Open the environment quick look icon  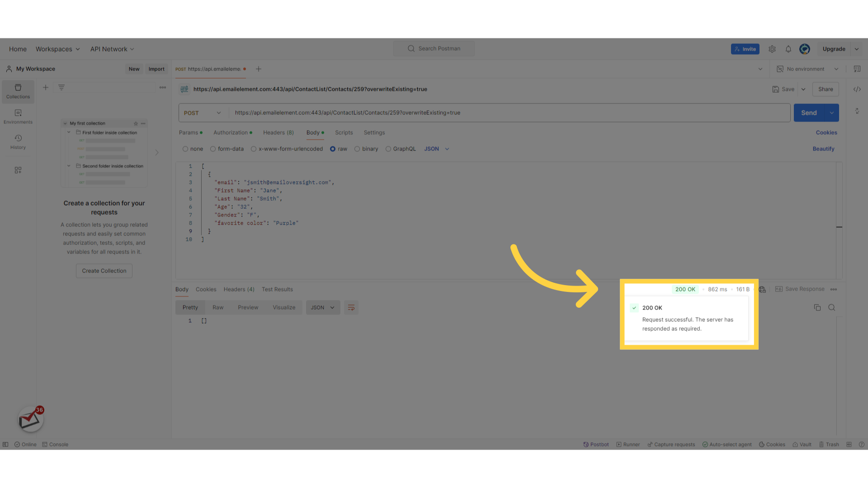(x=857, y=69)
